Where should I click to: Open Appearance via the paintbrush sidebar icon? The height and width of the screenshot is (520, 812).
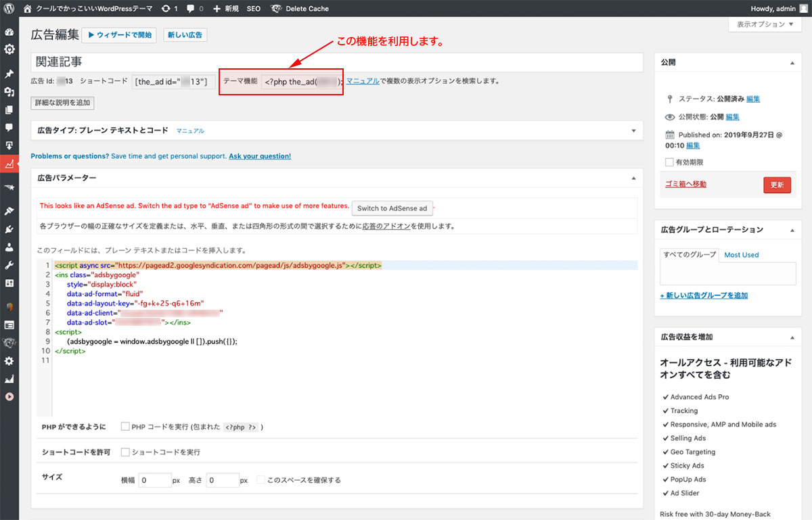[x=9, y=211]
